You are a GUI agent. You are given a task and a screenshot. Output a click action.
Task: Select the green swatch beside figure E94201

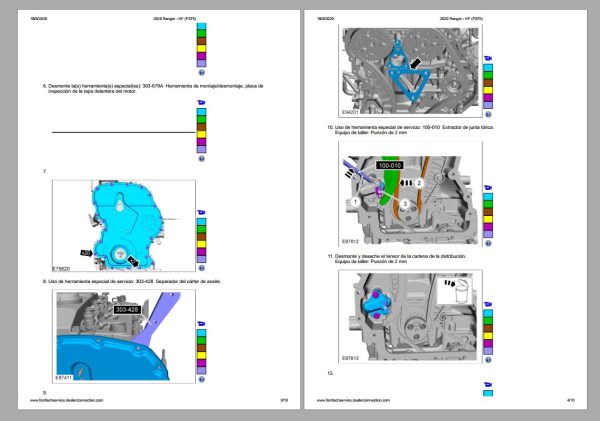pos(488,75)
